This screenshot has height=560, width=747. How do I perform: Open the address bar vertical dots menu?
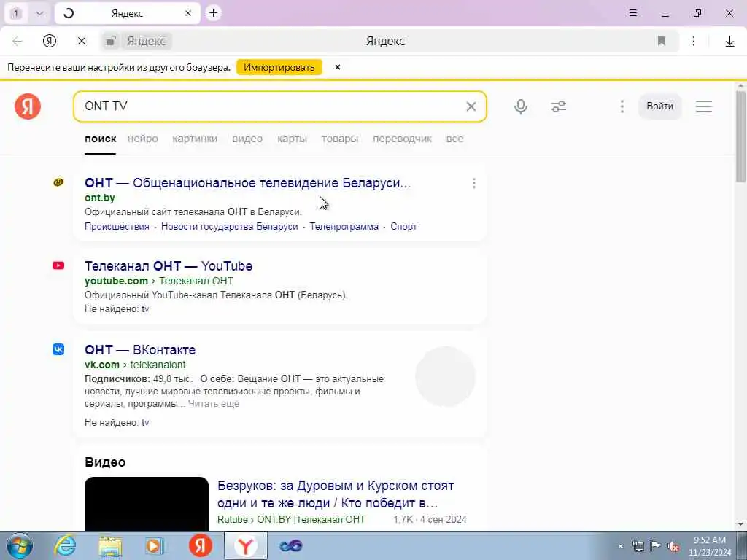[694, 41]
